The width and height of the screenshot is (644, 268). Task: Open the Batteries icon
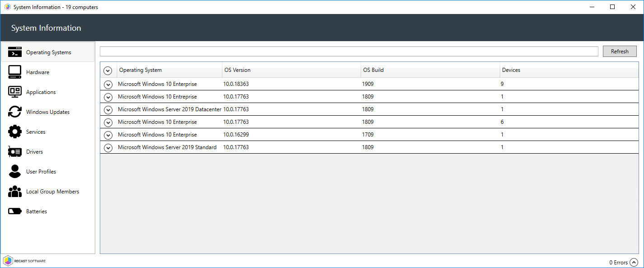coord(15,211)
